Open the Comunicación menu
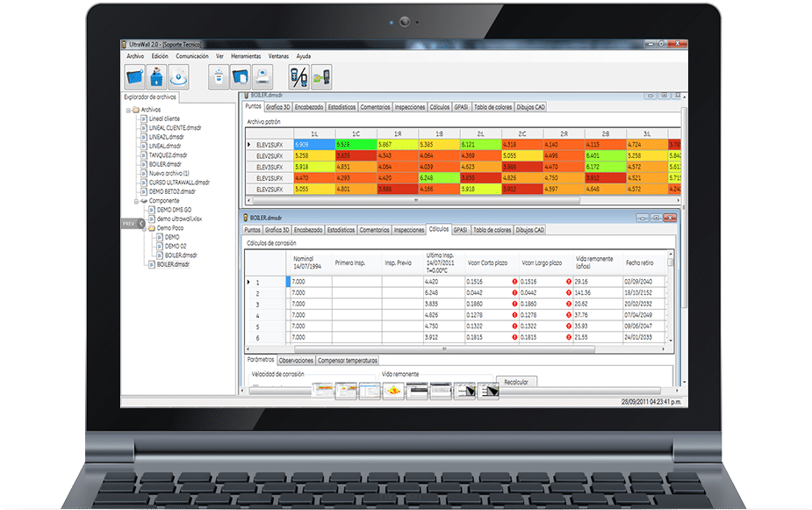The height and width of the screenshot is (510, 812). pyautogui.click(x=192, y=55)
